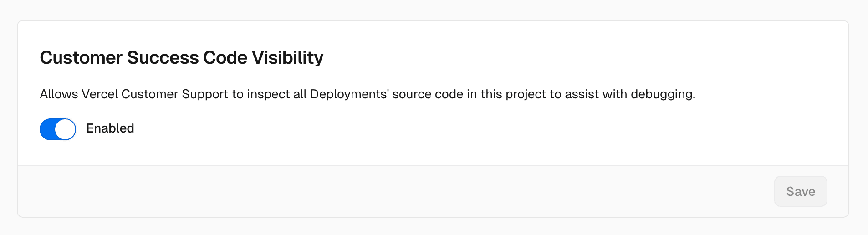
Task: Save the code visibility setting
Action: [800, 191]
